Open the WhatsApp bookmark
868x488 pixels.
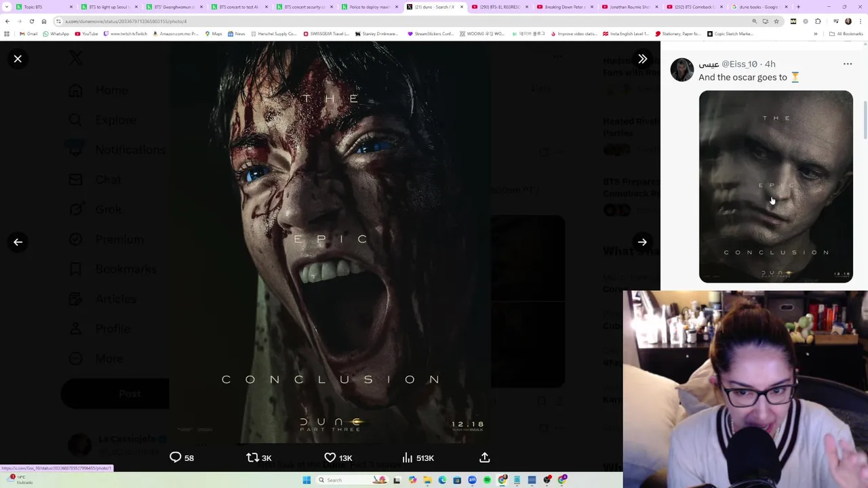(x=56, y=34)
